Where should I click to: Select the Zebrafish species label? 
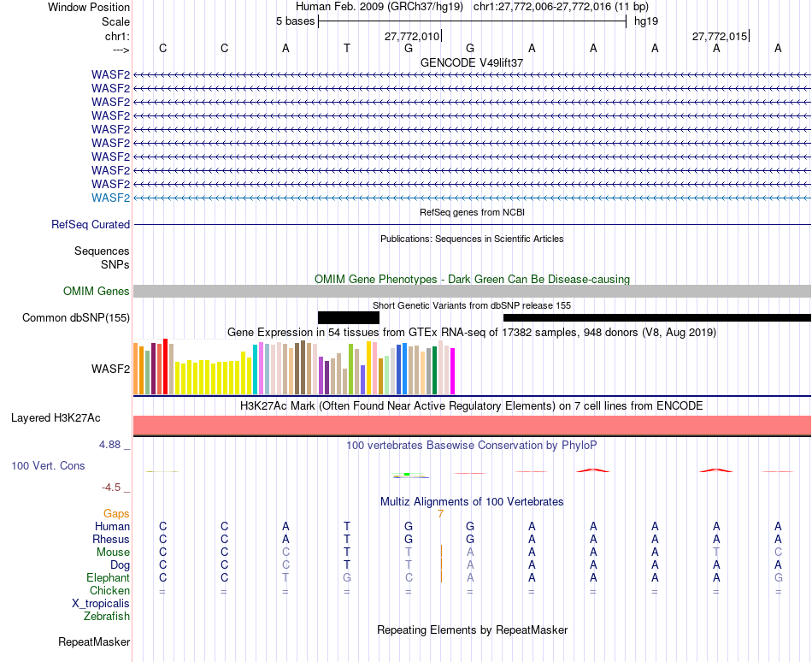(107, 617)
